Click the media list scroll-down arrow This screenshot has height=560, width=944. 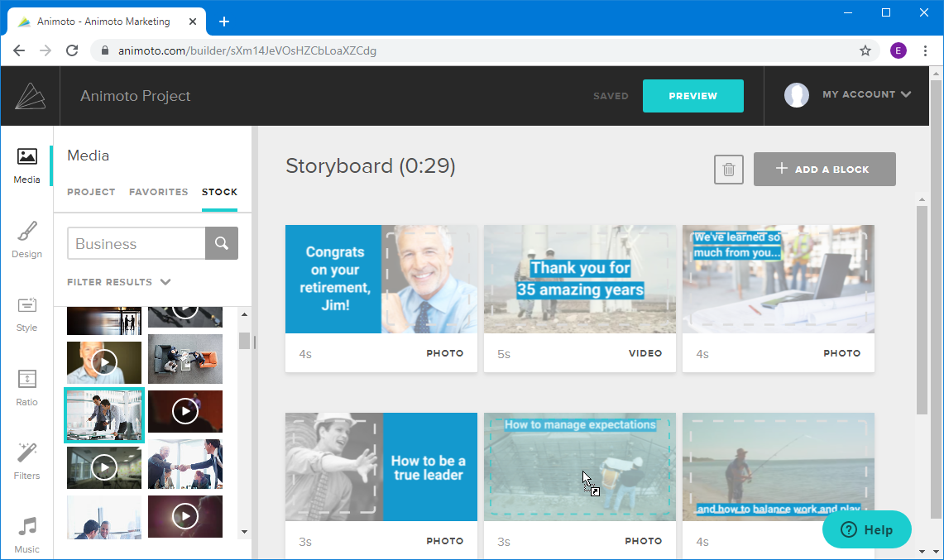pyautogui.click(x=244, y=532)
